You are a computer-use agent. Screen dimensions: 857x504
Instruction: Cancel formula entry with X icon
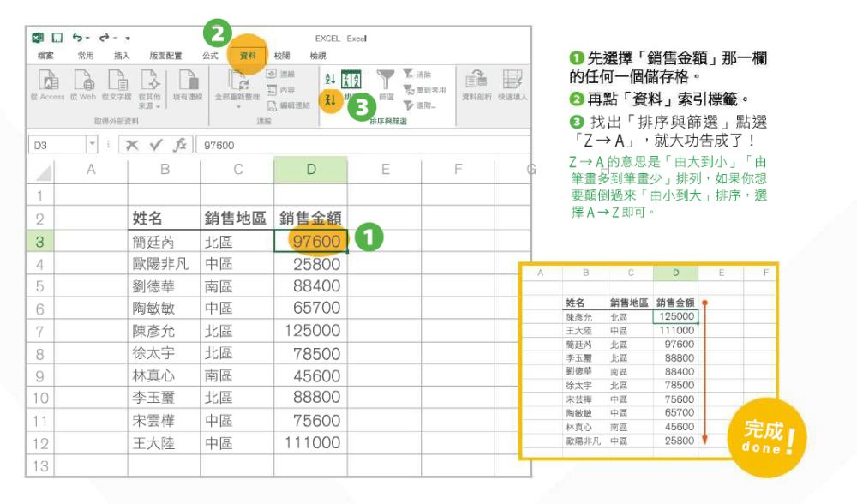pyautogui.click(x=131, y=145)
